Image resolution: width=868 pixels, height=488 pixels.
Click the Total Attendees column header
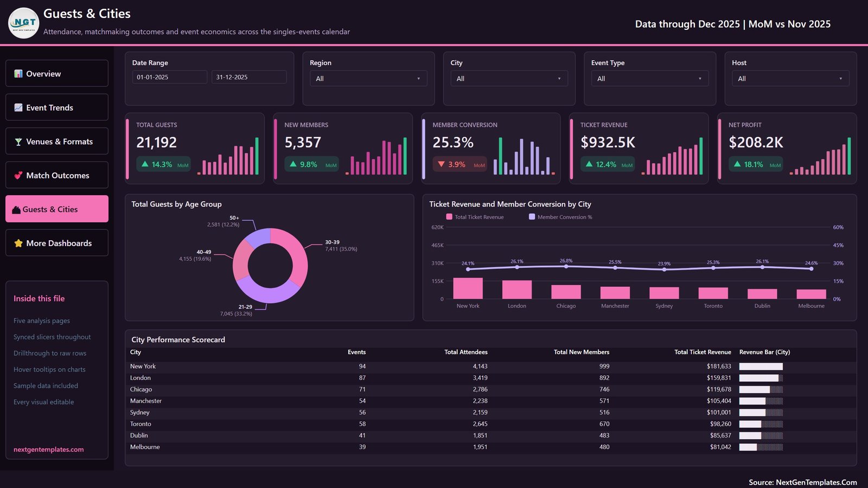click(x=466, y=352)
